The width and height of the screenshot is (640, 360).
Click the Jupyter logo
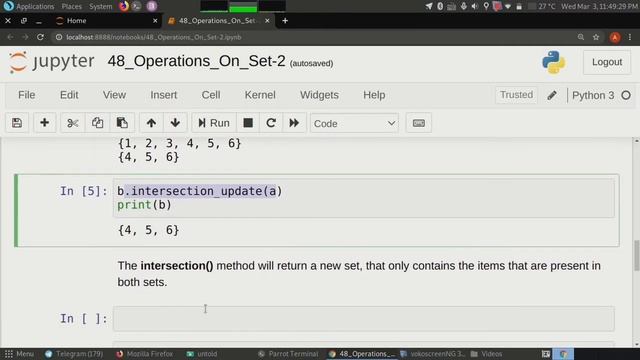[52, 62]
